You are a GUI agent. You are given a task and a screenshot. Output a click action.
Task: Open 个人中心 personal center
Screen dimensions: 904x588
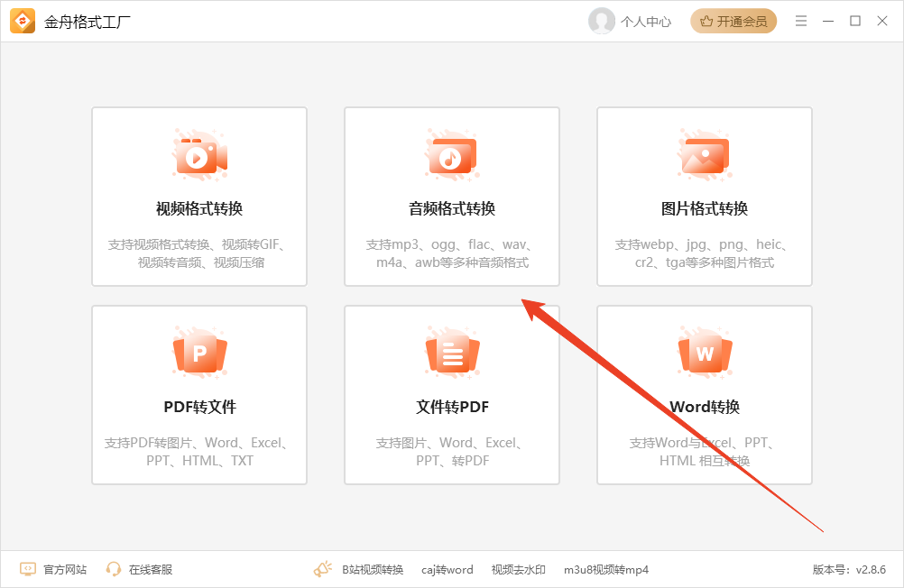646,22
